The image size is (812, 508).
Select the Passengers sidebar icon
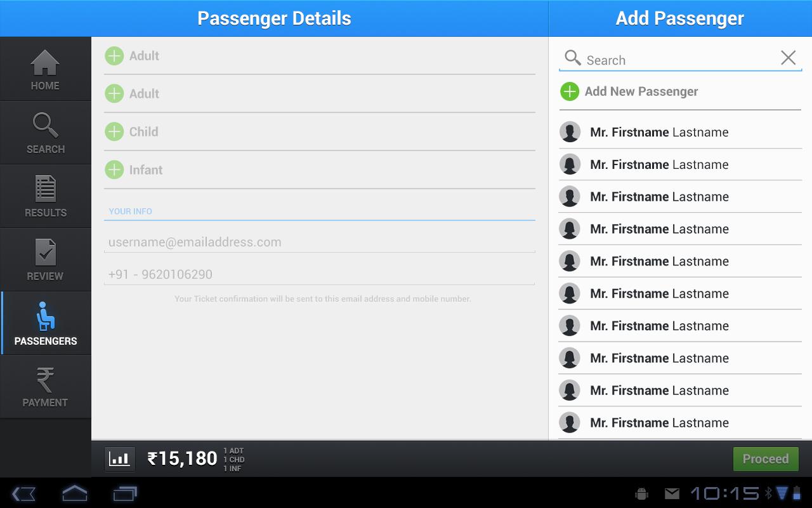point(45,316)
